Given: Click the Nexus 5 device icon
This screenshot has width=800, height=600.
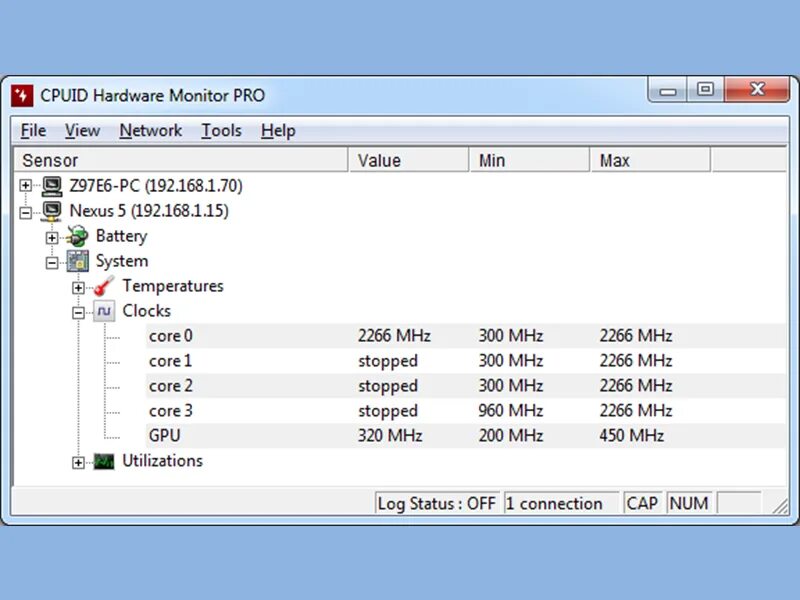Looking at the screenshot, I should (52, 211).
